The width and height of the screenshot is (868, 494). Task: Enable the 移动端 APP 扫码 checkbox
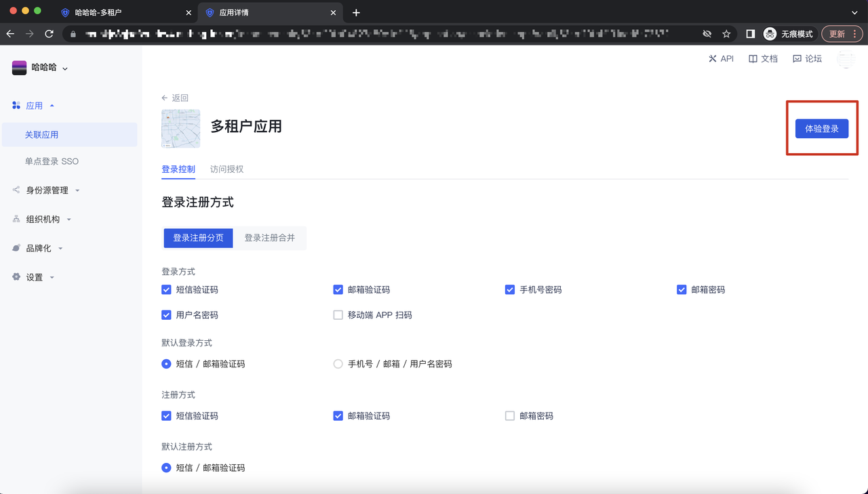(x=338, y=315)
